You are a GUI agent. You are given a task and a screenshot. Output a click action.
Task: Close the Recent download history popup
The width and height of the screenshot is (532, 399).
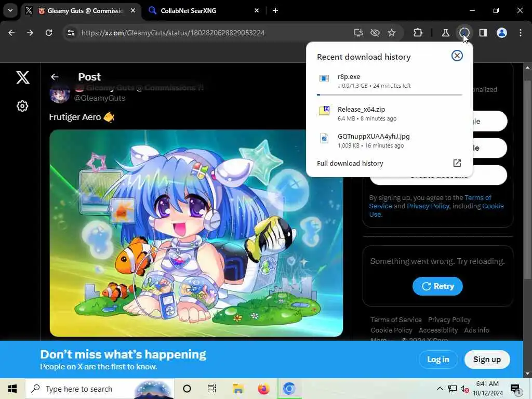457,56
